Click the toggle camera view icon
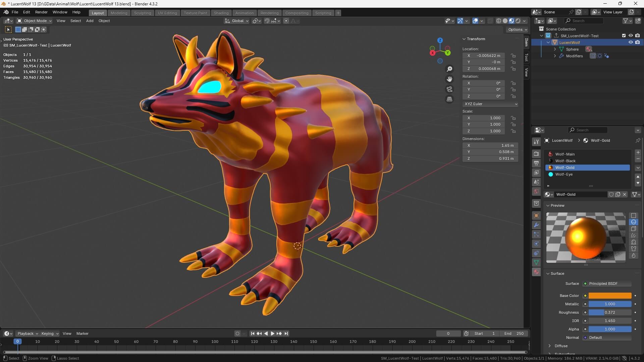The image size is (644, 362). click(x=449, y=89)
